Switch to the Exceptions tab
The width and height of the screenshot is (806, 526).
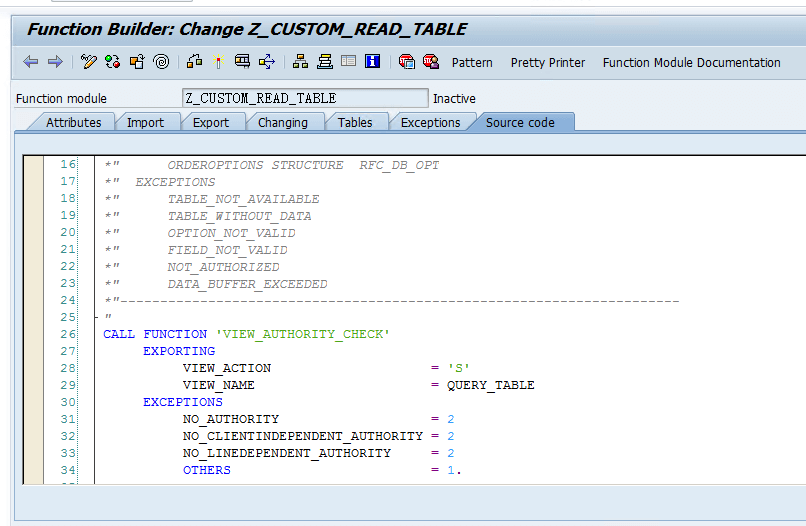(430, 122)
